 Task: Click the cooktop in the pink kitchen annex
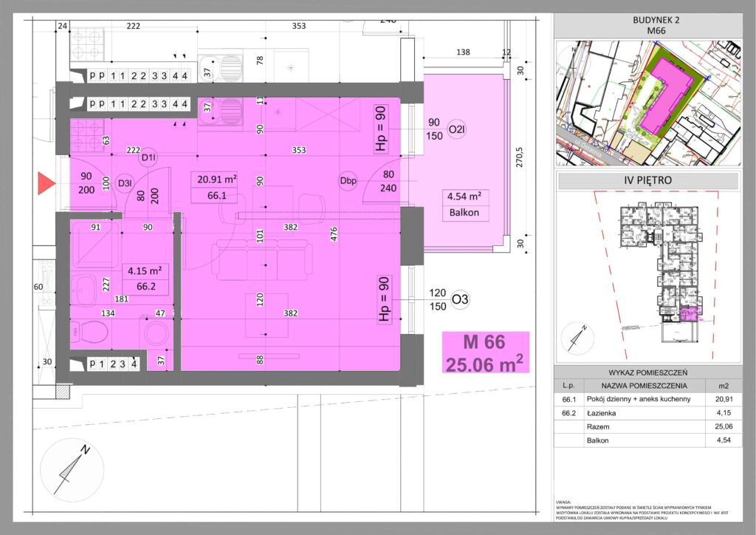[x=89, y=134]
